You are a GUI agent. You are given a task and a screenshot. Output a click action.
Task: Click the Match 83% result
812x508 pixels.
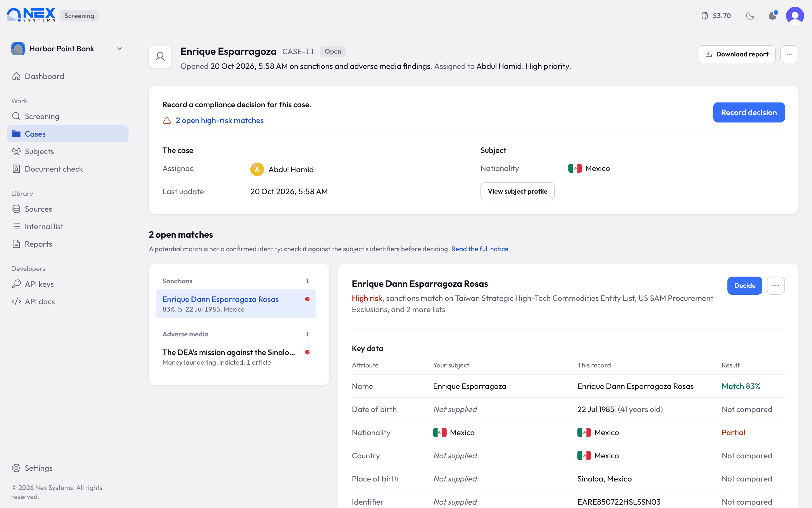pyautogui.click(x=741, y=386)
